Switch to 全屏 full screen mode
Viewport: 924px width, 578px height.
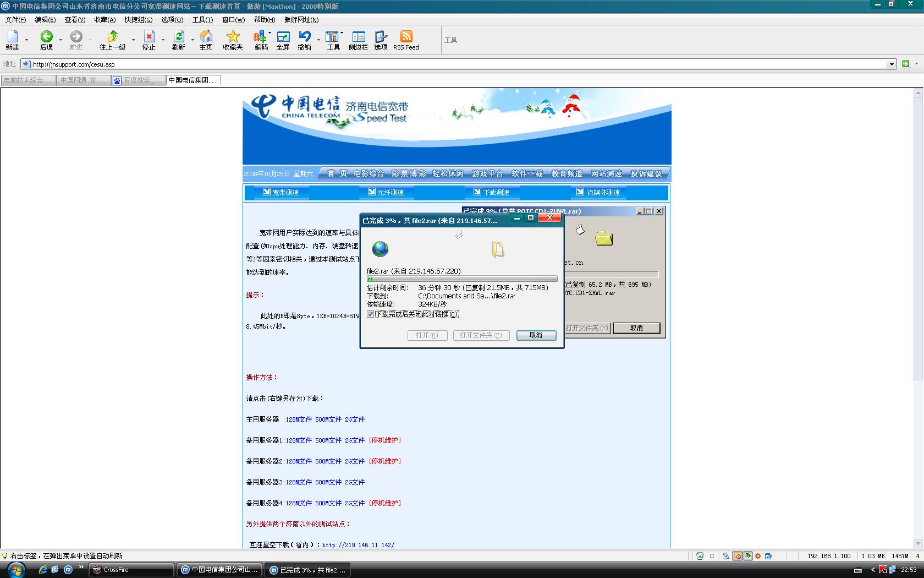[x=283, y=40]
